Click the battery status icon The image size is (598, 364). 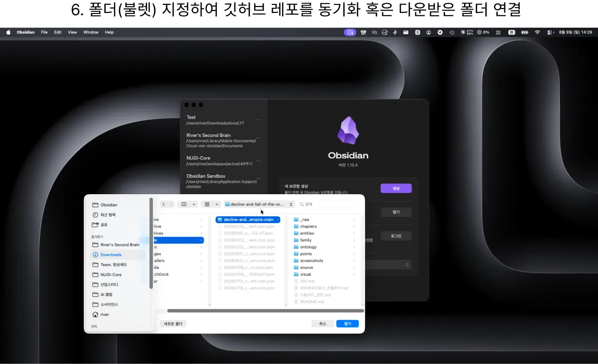pyautogui.click(x=524, y=32)
